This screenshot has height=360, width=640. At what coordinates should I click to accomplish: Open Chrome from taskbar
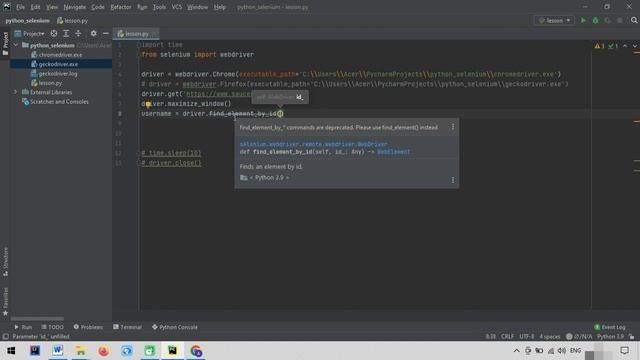196,351
